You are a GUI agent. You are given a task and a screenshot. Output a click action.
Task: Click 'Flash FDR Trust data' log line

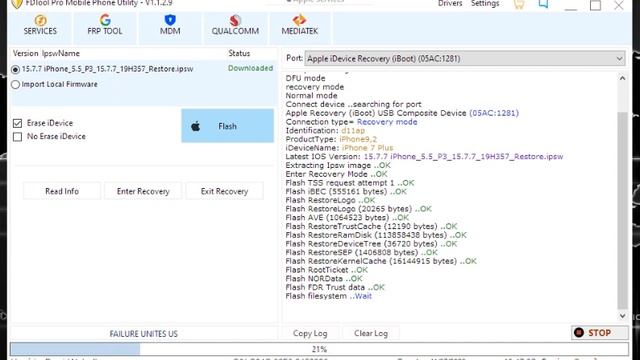click(x=335, y=287)
